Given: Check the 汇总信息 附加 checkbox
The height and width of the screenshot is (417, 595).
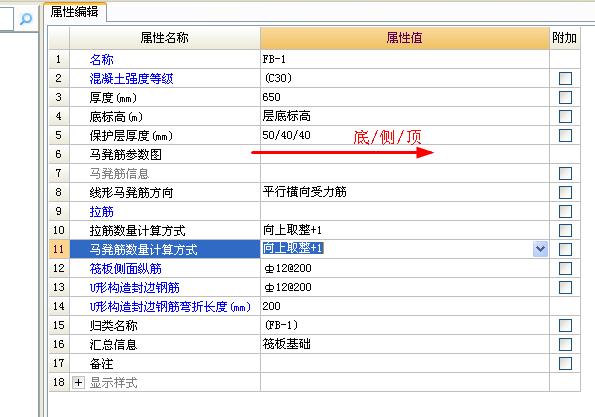Looking at the screenshot, I should click(565, 344).
